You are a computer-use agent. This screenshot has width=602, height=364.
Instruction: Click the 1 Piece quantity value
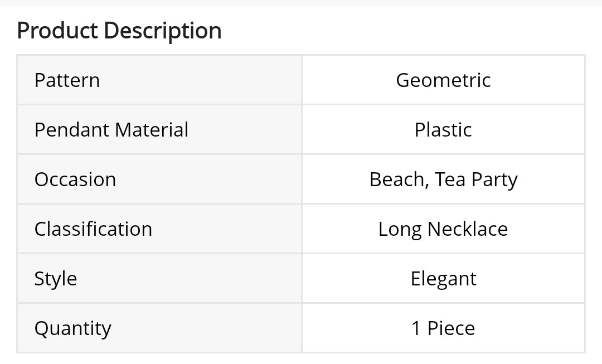pyautogui.click(x=443, y=328)
